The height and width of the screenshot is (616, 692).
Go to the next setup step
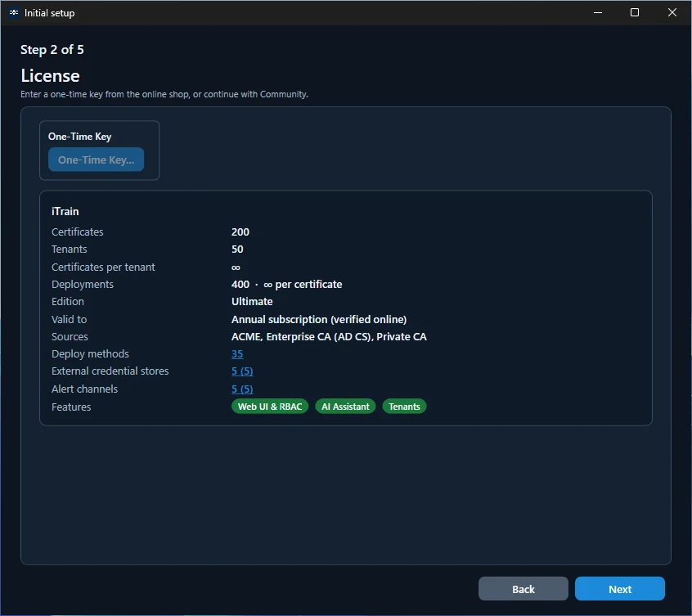tap(620, 589)
